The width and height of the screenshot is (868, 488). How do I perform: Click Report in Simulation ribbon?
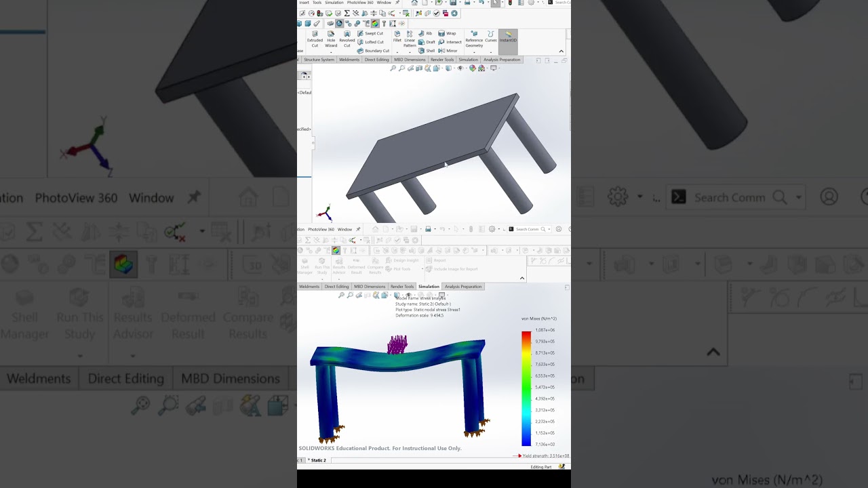tap(436, 260)
